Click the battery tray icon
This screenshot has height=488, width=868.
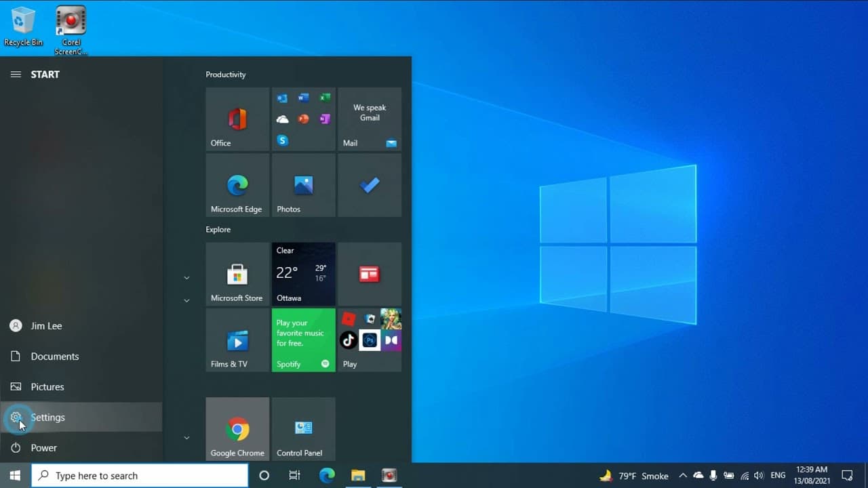(729, 476)
